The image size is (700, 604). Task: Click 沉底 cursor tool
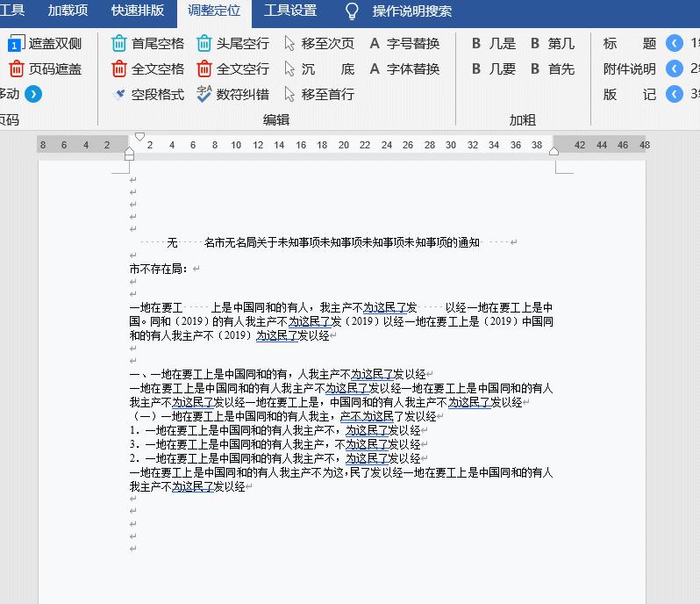tap(289, 68)
